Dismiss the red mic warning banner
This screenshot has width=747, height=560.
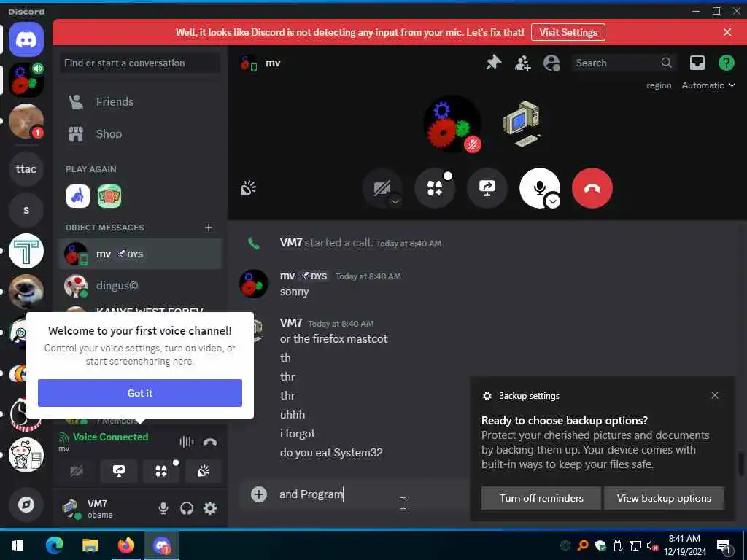(727, 32)
